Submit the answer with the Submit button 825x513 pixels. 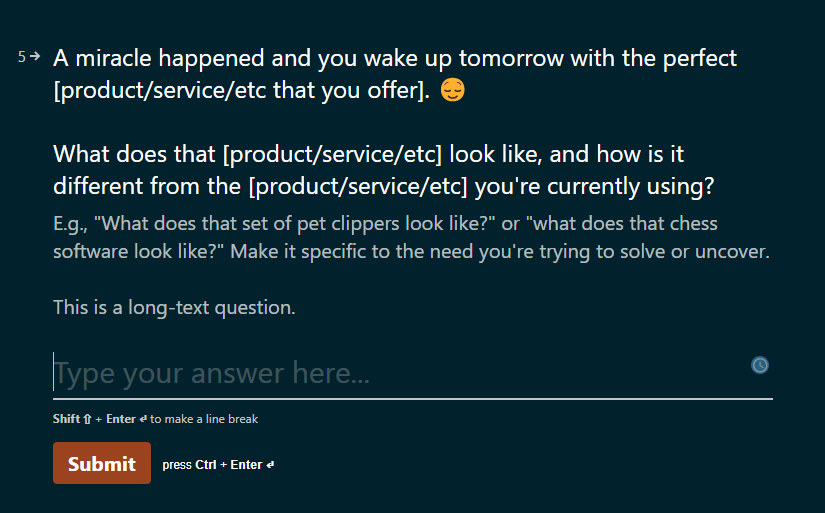click(102, 463)
